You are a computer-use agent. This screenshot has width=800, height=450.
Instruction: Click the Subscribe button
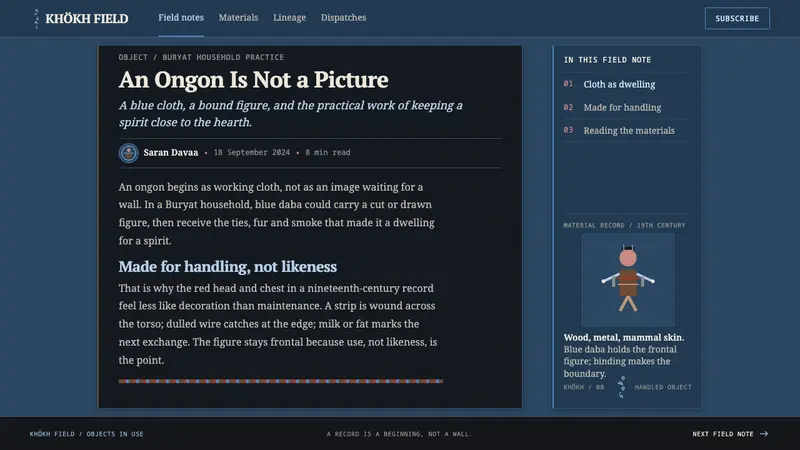pyautogui.click(x=737, y=18)
